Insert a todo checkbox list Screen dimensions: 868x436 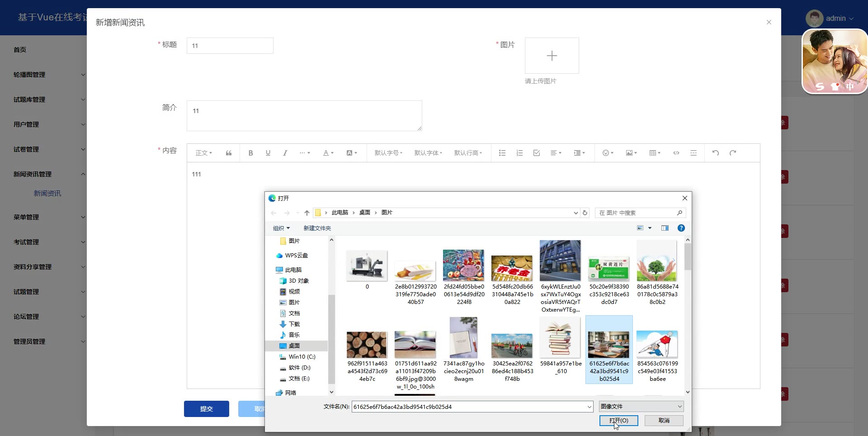[x=537, y=153]
